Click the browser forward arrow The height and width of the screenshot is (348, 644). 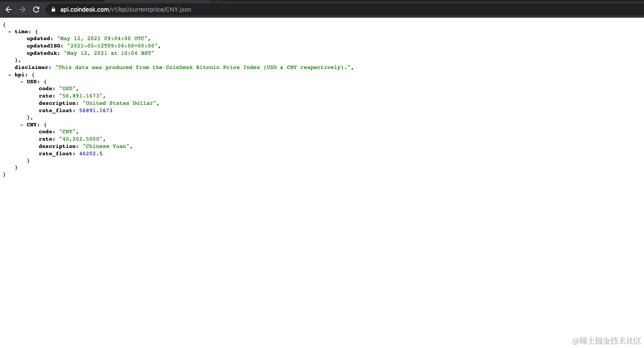point(22,9)
